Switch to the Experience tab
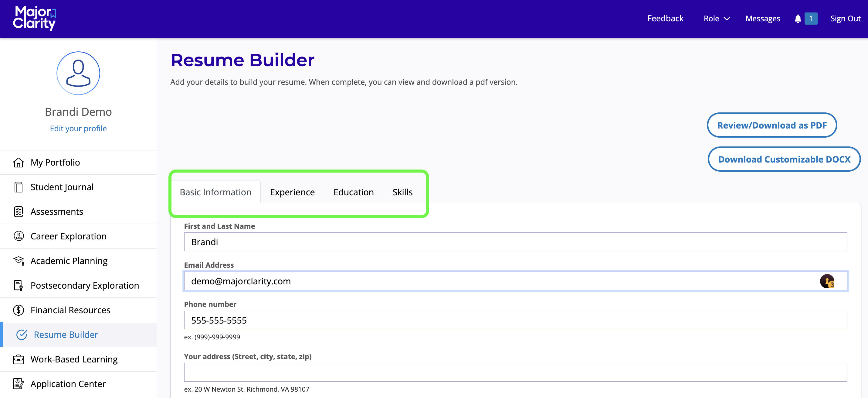Viewport: 868px width, 398px height. (292, 192)
